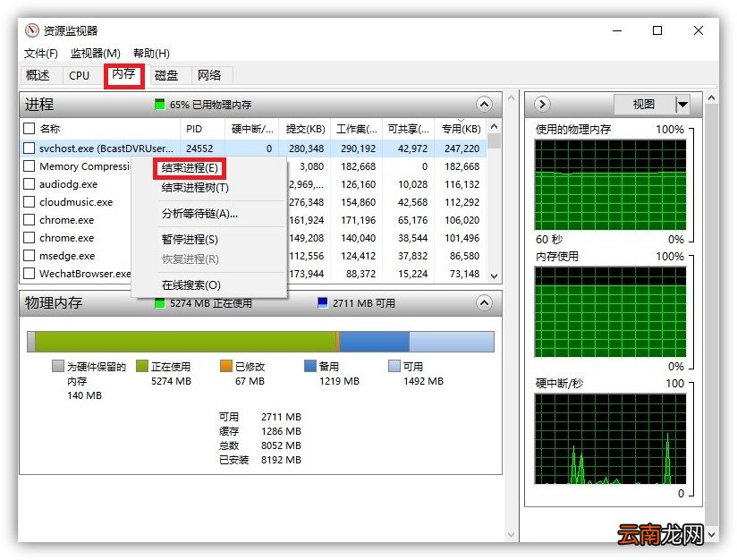Choose 在线搜索(O) from the context menu

[191, 285]
